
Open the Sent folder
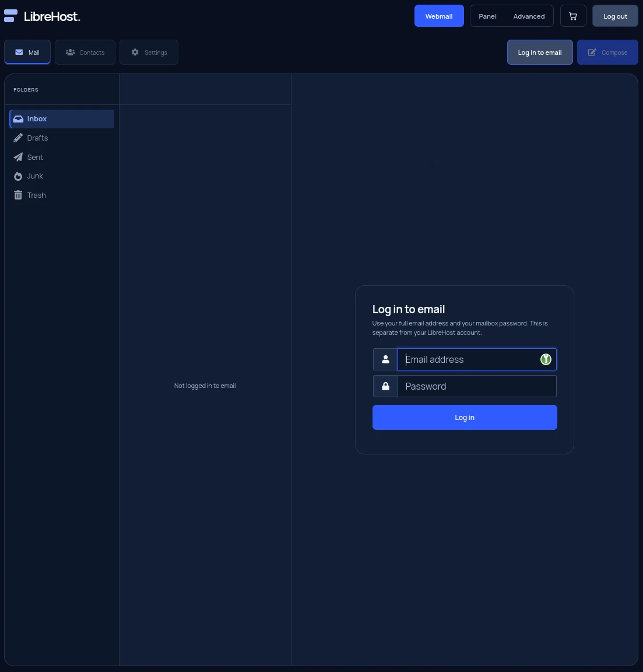62,157
